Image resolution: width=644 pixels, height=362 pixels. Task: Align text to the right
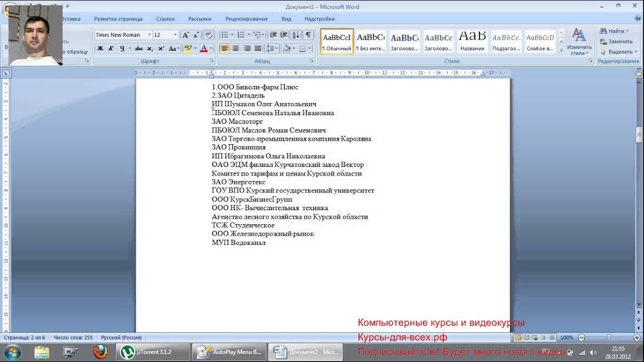(x=247, y=48)
